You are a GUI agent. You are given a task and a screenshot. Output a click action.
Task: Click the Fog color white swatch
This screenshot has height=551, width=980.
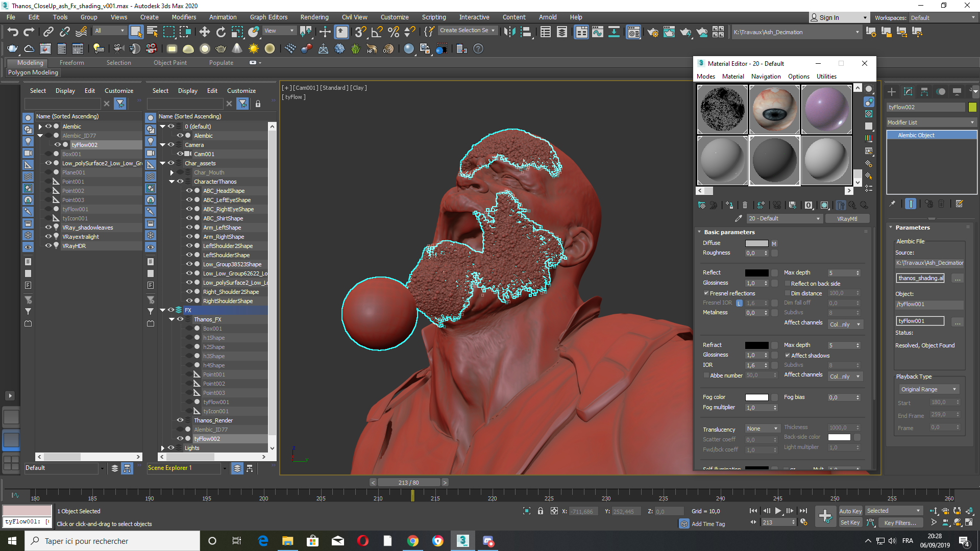point(756,397)
